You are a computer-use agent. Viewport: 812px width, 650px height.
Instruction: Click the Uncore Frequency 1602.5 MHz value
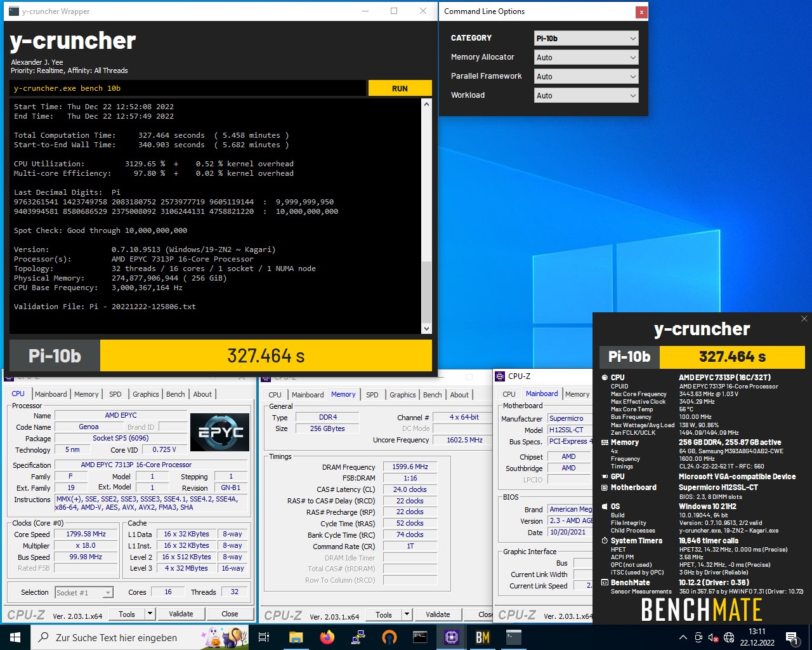pyautogui.click(x=464, y=440)
